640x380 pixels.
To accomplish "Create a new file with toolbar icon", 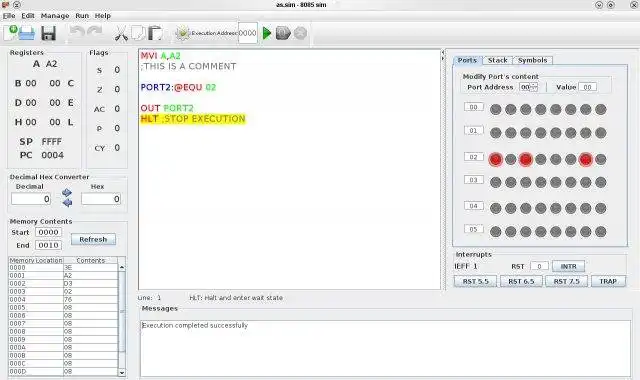I will coord(11,33).
